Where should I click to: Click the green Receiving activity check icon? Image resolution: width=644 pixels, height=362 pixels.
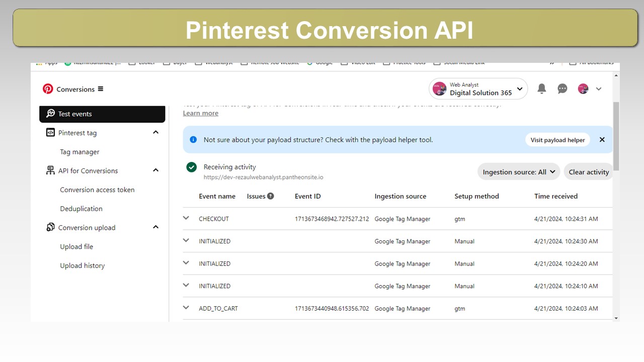point(191,167)
